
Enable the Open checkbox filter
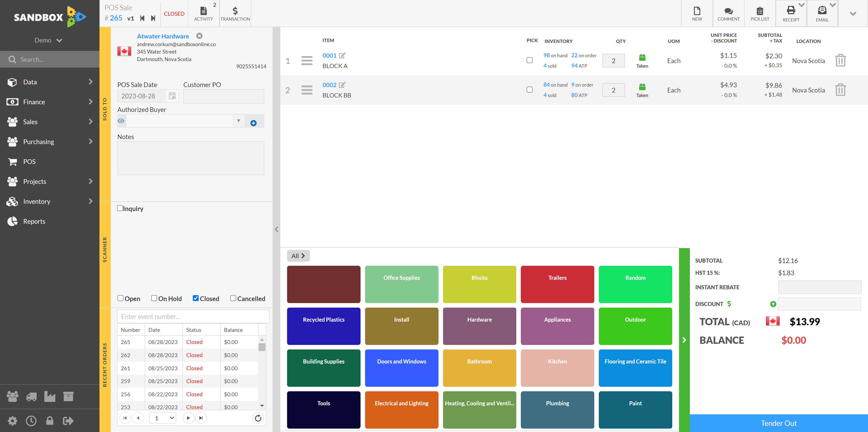point(120,299)
